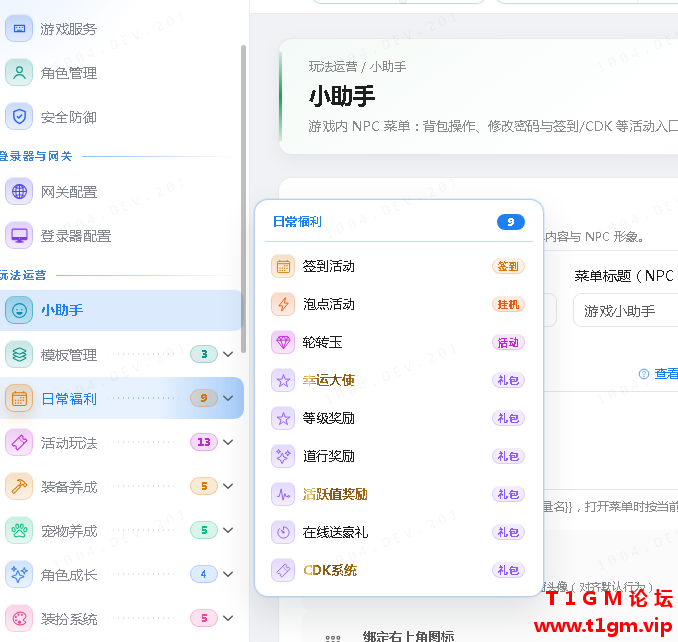The height and width of the screenshot is (642, 678).
Task: Click the 角色管理 person icon
Action: [x=19, y=72]
